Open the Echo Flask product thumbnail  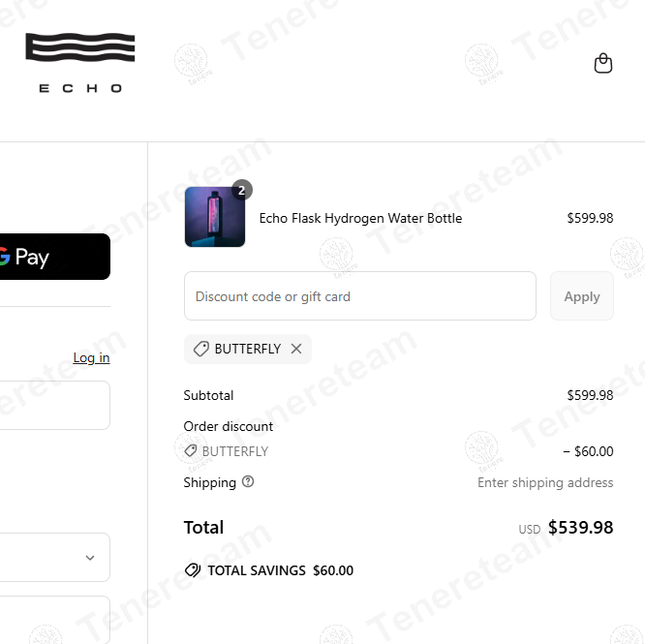click(215, 218)
